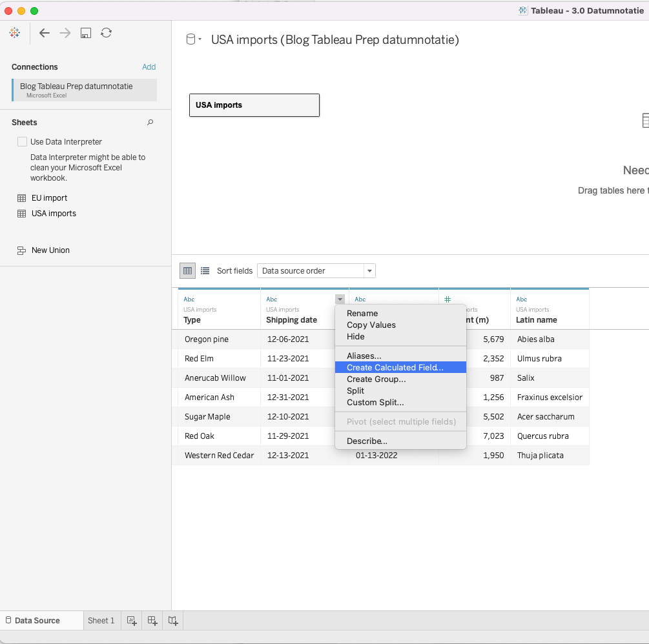Viewport: 649px width, 644px height.
Task: Select Create Calculated Field from context menu
Action: coord(395,368)
